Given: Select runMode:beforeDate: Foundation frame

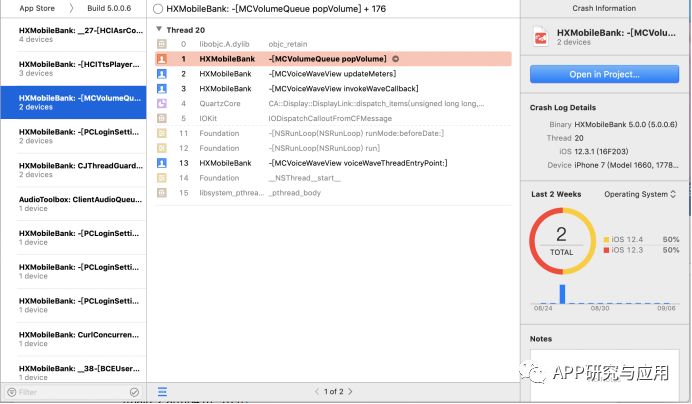Looking at the screenshot, I should 356,133.
